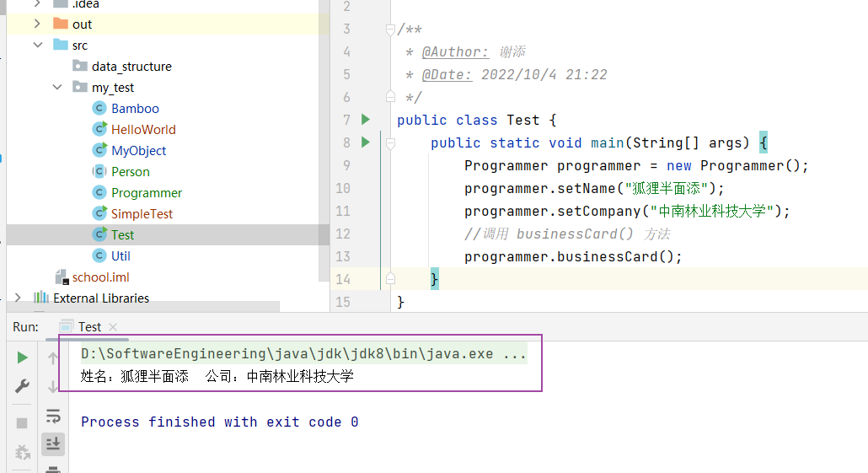
Task: Open the Util class
Action: point(121,255)
